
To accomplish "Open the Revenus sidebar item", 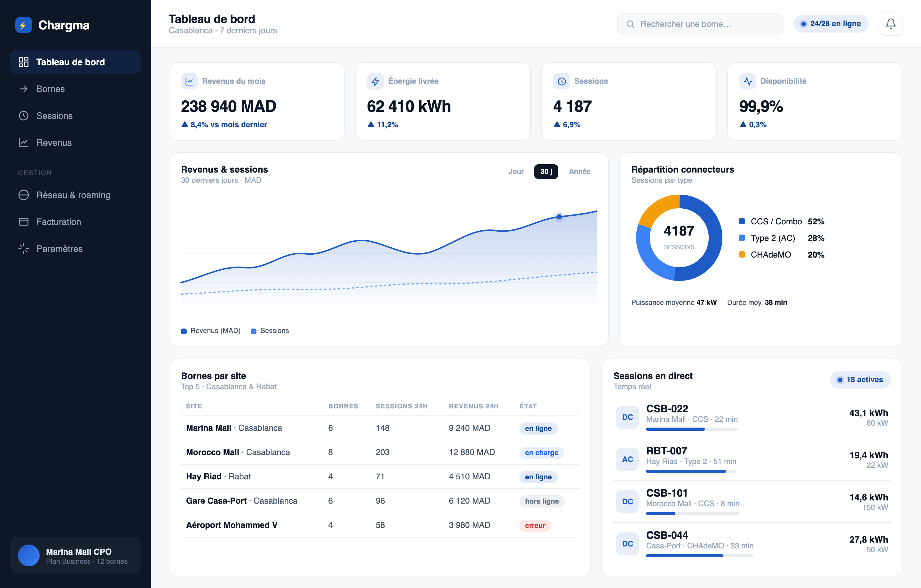I will point(75,143).
